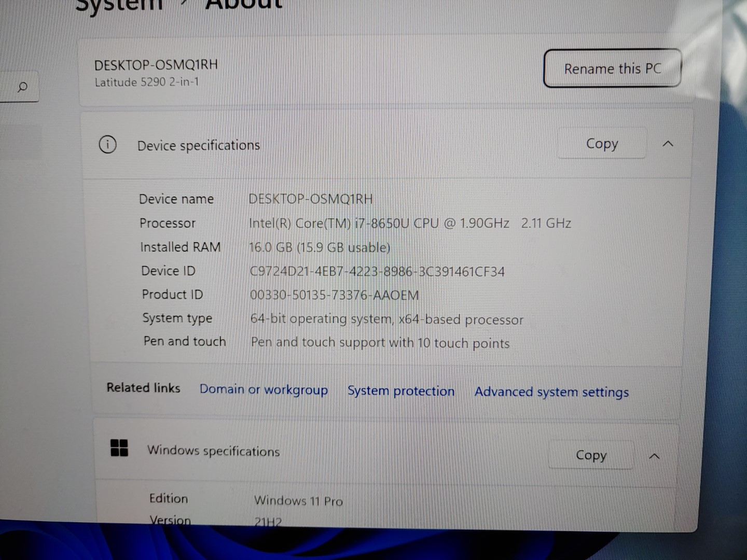The height and width of the screenshot is (560, 747).
Task: Select the Device ID value C9724D21
Action: coord(377,271)
